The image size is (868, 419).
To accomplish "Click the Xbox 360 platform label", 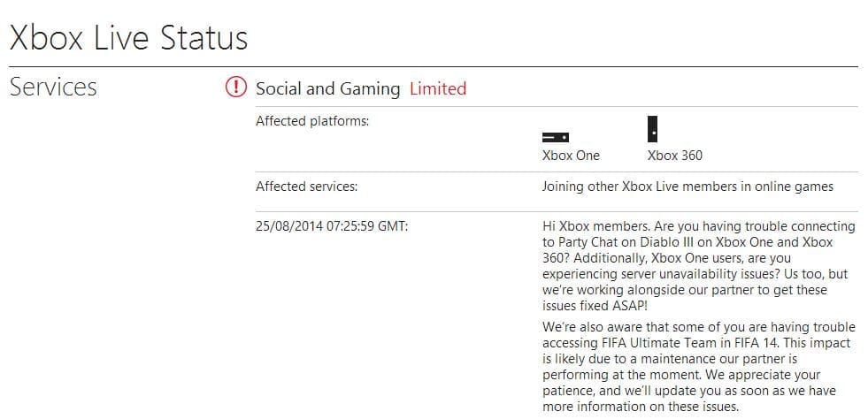I will pyautogui.click(x=675, y=156).
